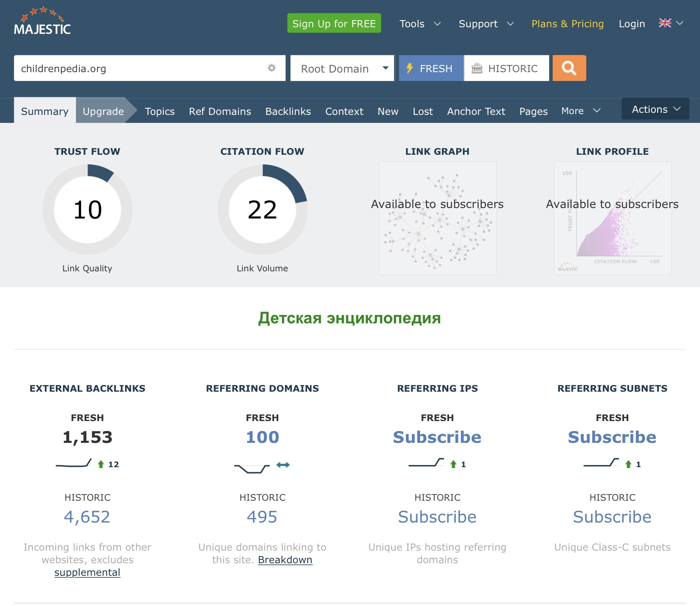The image size is (700, 606).
Task: Open the search settings gear icon
Action: click(272, 68)
